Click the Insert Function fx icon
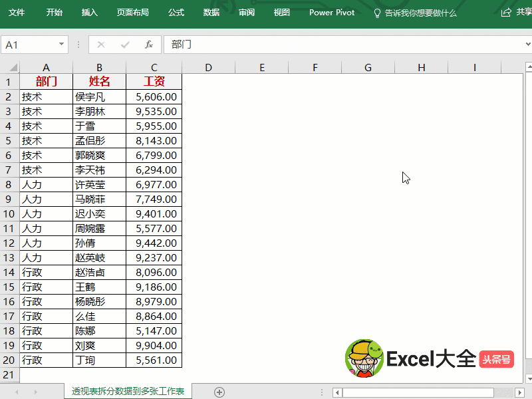 click(x=149, y=45)
